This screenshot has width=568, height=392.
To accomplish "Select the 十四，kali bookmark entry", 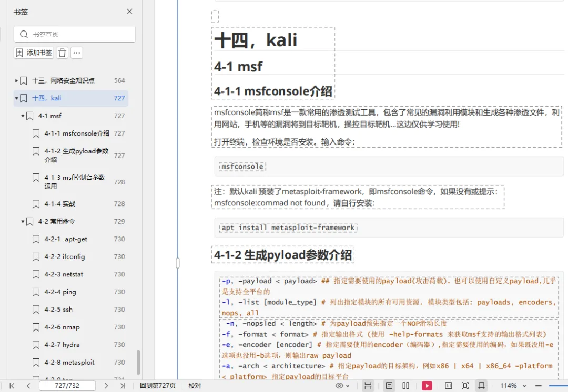I will click(71, 98).
